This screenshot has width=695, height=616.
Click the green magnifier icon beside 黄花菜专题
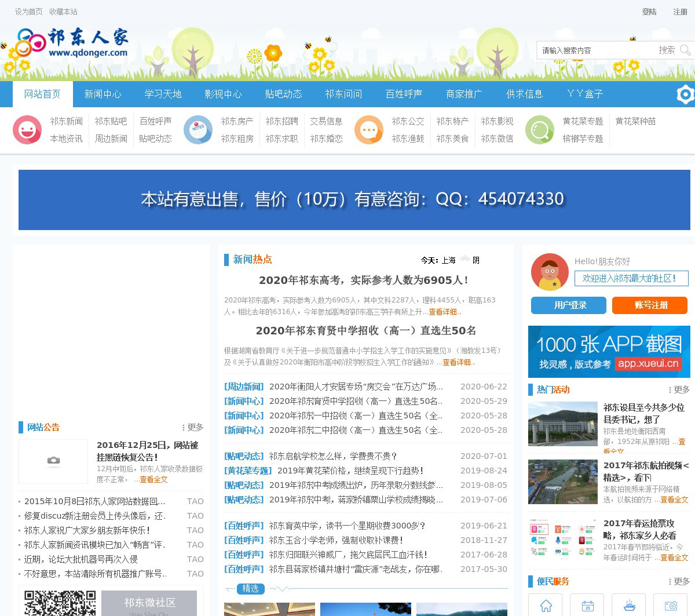click(539, 130)
